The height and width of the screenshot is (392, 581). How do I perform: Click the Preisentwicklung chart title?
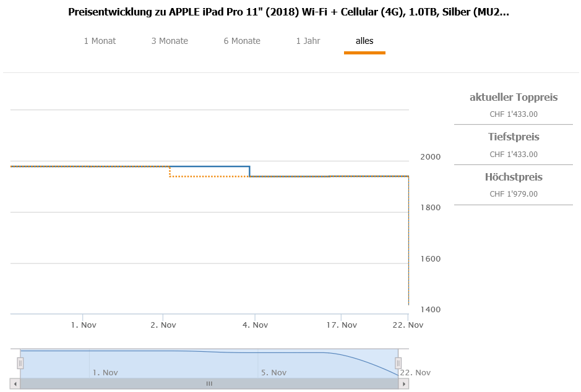pyautogui.click(x=290, y=12)
